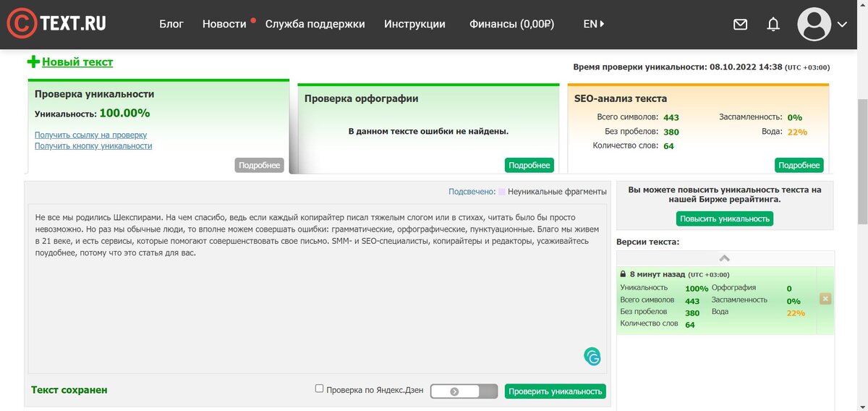
Task: Click the Количество слов 64 value in SEO panel
Action: pos(668,146)
